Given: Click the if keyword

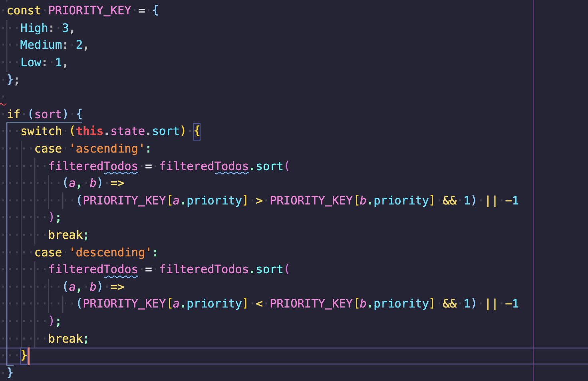Looking at the screenshot, I should tap(13, 114).
